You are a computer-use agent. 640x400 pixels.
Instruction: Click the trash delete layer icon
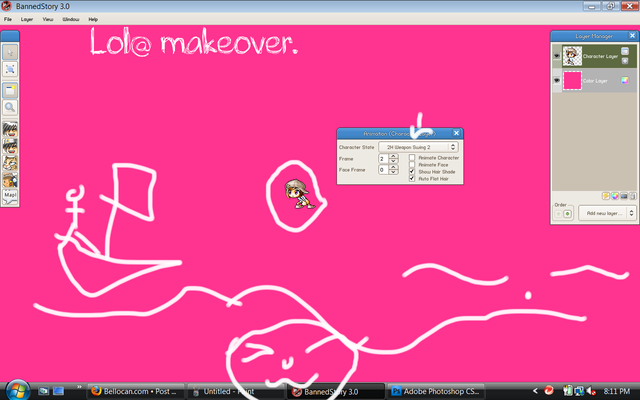pyautogui.click(x=633, y=196)
